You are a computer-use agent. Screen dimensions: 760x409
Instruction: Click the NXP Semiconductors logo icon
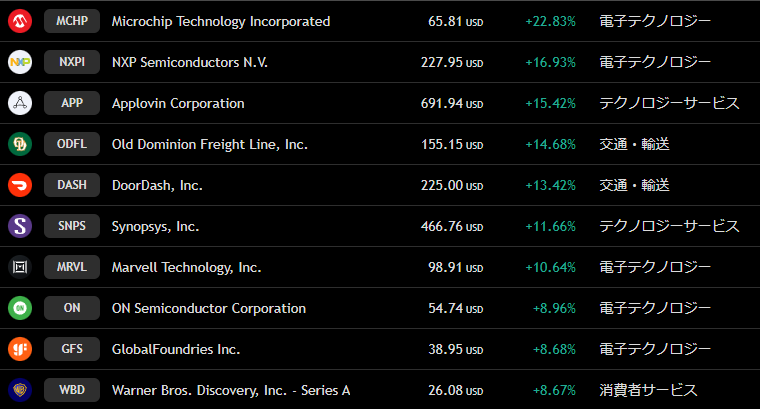click(20, 62)
